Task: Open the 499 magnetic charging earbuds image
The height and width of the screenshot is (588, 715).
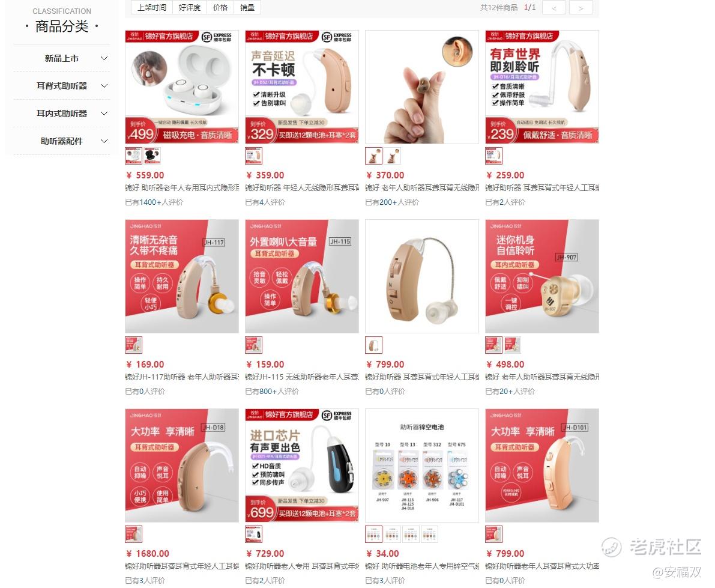Action: [x=182, y=87]
